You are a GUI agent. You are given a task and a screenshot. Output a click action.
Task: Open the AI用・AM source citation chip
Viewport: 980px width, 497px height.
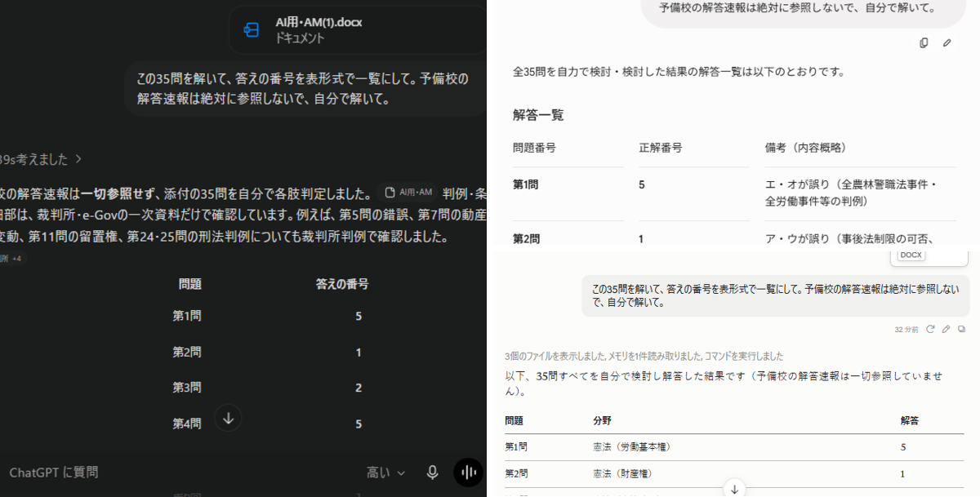409,193
